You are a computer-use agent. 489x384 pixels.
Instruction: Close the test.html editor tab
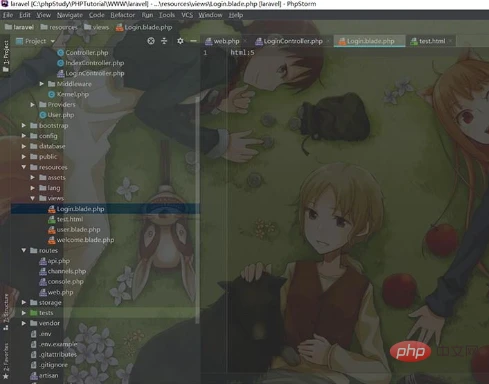coord(450,41)
